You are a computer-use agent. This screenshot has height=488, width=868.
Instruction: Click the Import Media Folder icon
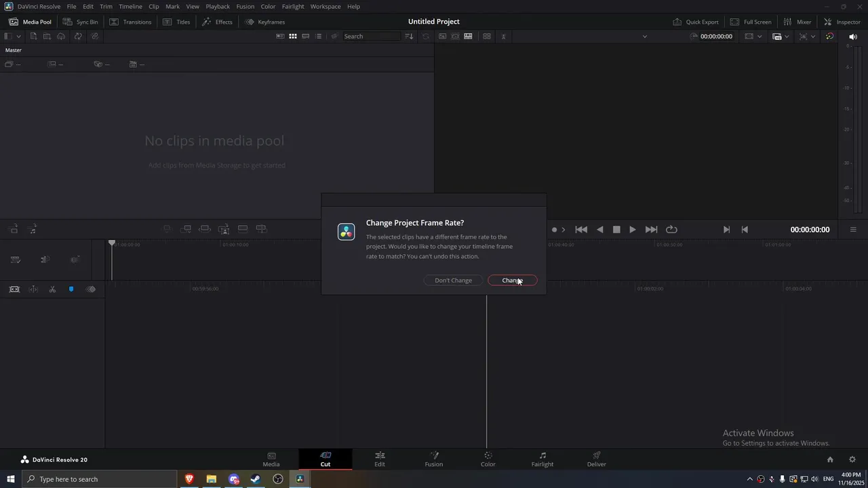point(47,36)
